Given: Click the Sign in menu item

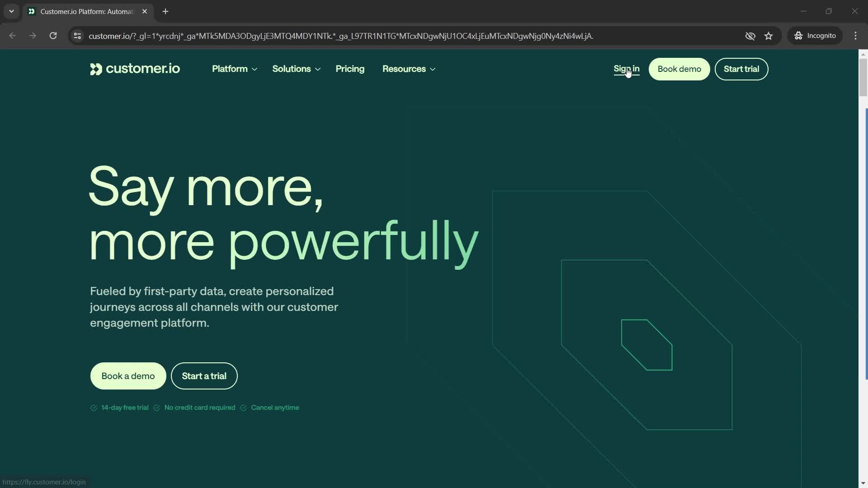Looking at the screenshot, I should point(626,69).
